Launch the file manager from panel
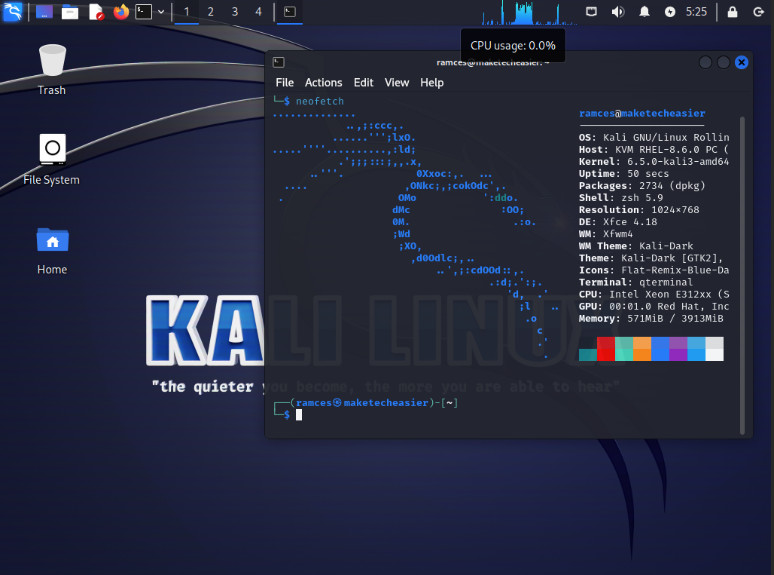 tap(70, 11)
